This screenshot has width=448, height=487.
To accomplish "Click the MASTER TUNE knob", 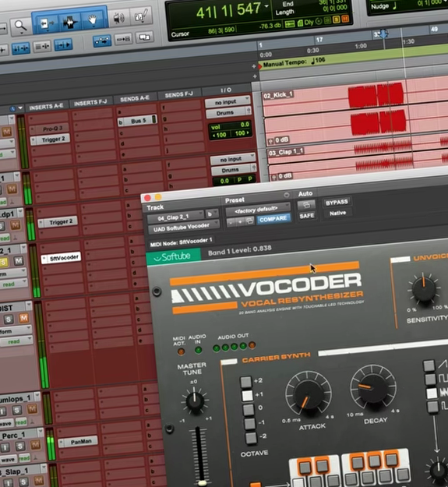I will (195, 401).
